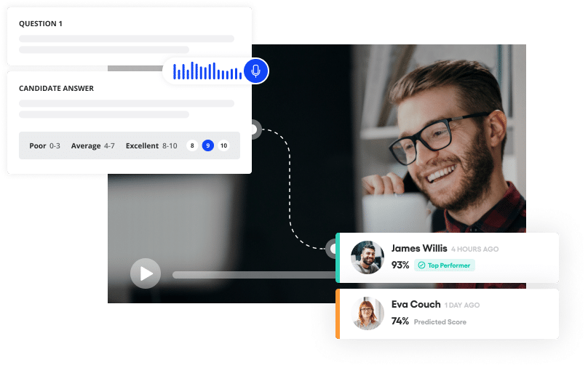Image resolution: width=588 pixels, height=368 pixels.
Task: Click the 74% score value
Action: (400, 321)
